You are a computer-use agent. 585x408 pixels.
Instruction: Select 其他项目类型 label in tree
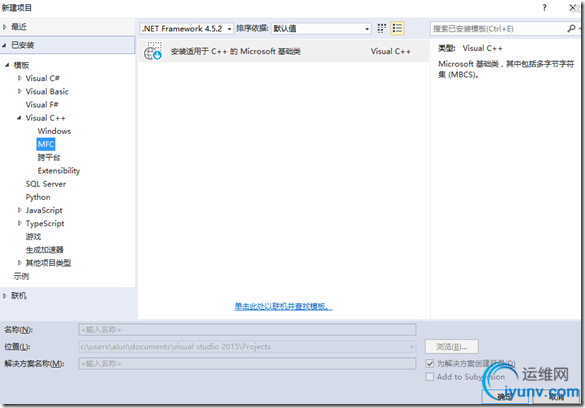[x=48, y=263]
